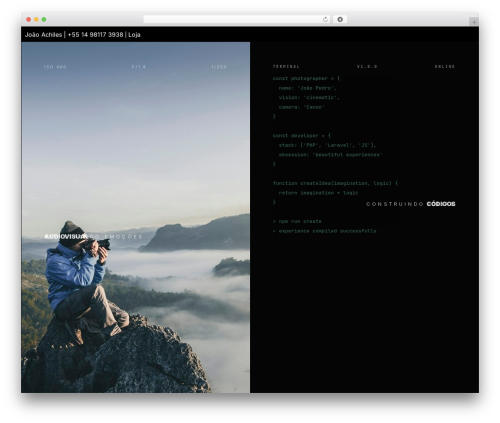Screen dimensions: 500x423
Task: Click the 1/250 shutter label
Action: click(x=219, y=67)
